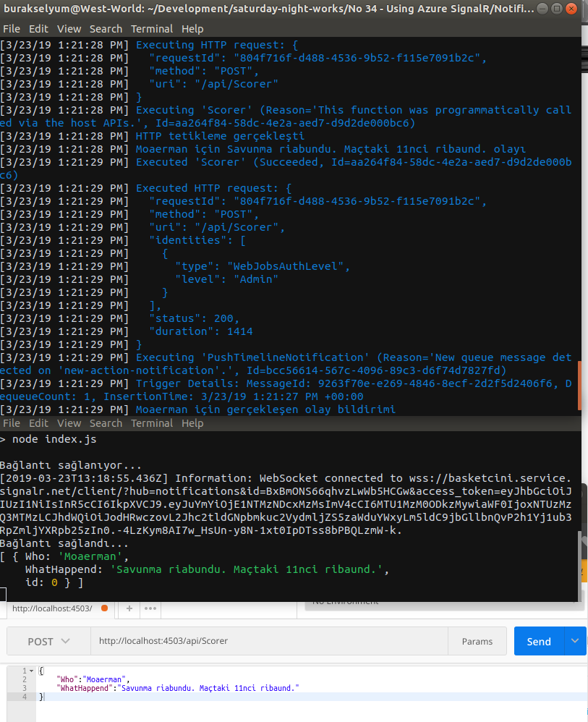This screenshot has height=722, width=588.
Task: Expand the Send button dropdown arrow
Action: 576,641
